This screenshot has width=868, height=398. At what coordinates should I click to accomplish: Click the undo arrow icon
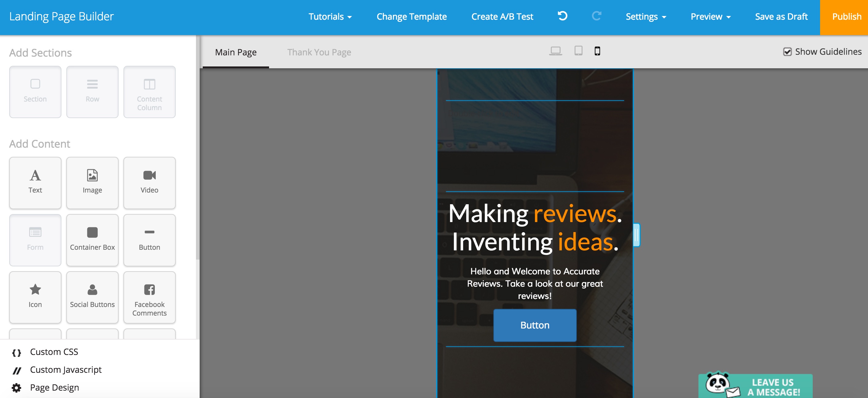(562, 16)
